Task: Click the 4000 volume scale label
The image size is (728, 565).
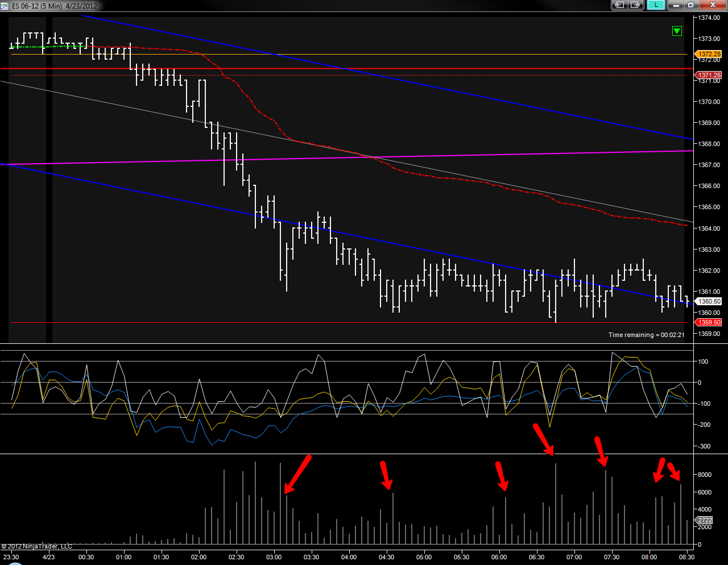Action: pyautogui.click(x=704, y=509)
